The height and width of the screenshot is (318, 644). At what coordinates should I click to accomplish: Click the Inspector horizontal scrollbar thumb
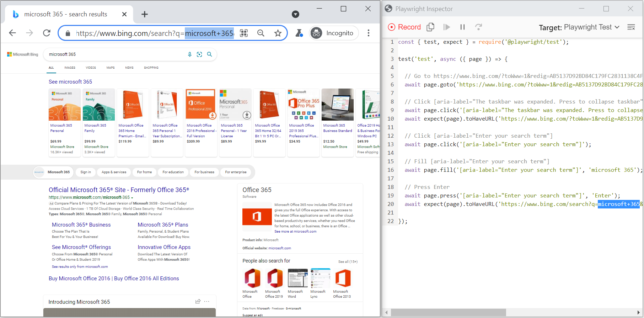point(448,313)
